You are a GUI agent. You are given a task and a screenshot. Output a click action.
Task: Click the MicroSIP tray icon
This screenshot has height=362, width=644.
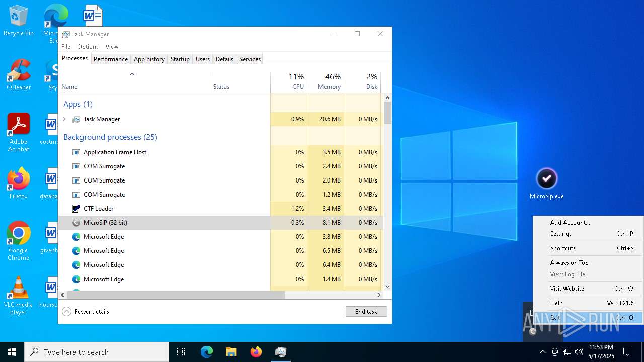pyautogui.click(x=533, y=331)
